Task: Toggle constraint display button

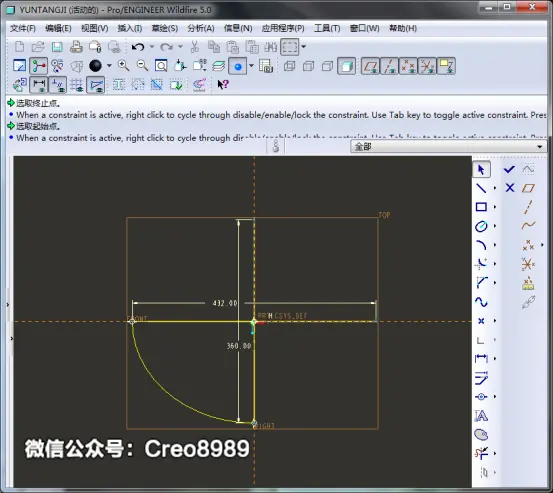Action: pyautogui.click(x=58, y=85)
